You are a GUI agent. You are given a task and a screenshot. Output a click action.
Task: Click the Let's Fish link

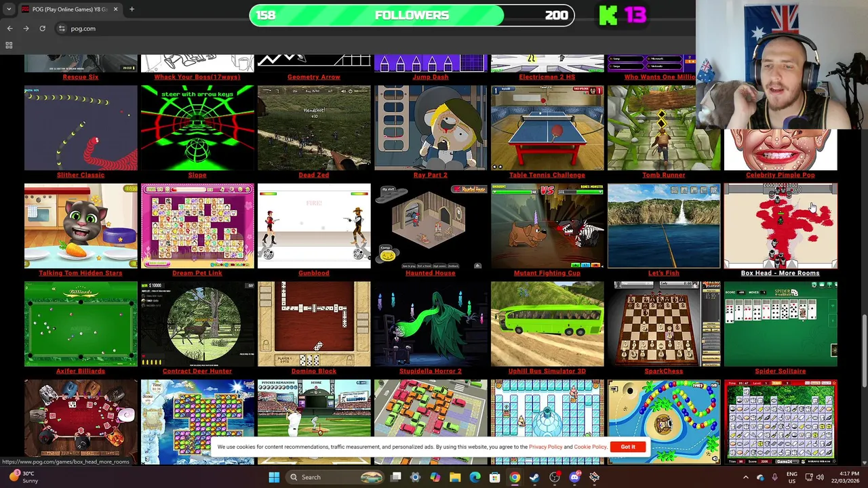(664, 273)
